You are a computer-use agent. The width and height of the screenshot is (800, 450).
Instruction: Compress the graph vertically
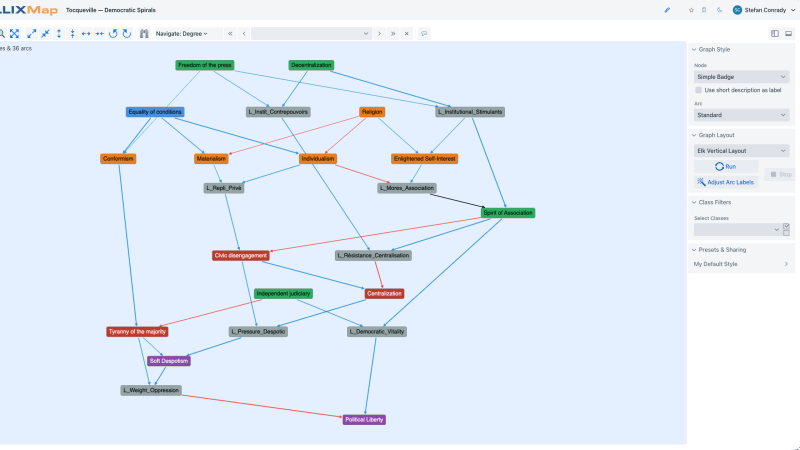tap(72, 34)
